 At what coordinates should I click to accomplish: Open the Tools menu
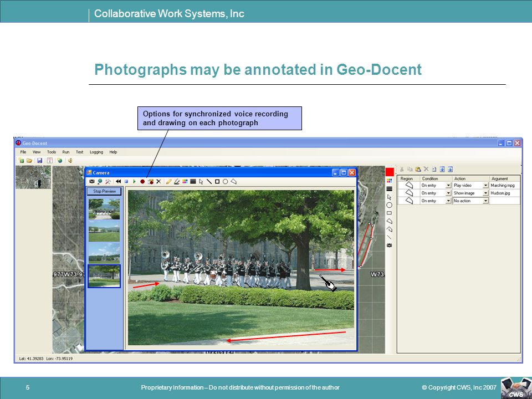click(51, 152)
